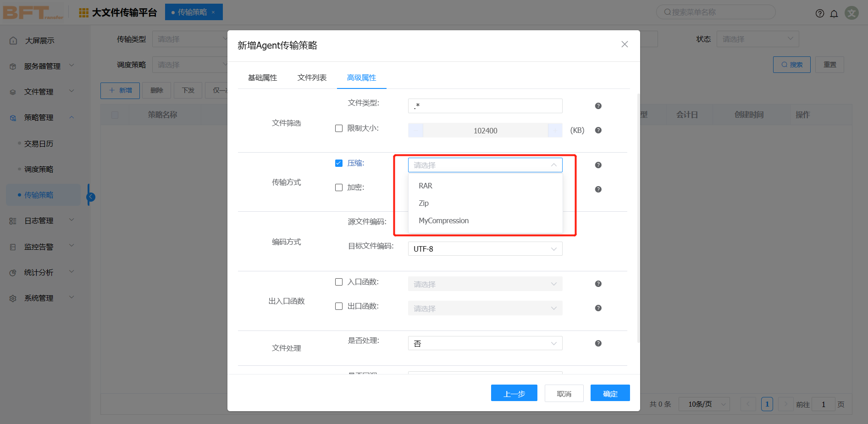Viewport: 868px width, 424px height.
Task: Open the 状态 filter dropdown
Action: 757,39
